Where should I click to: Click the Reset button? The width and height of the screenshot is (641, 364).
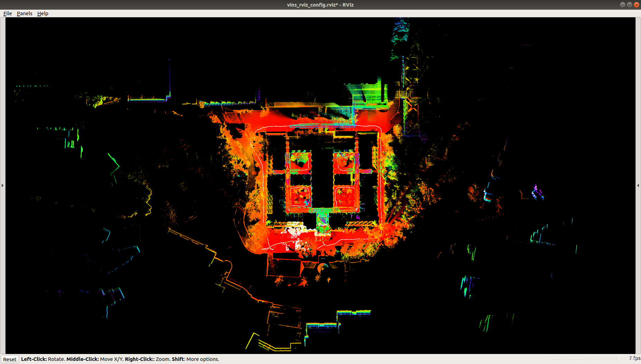(x=10, y=359)
